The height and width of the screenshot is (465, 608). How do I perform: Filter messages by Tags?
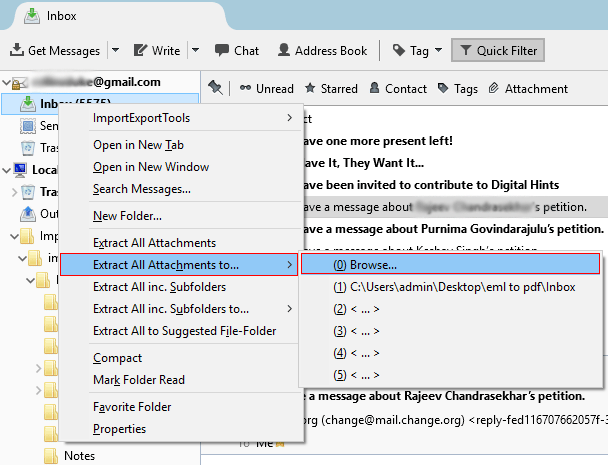click(x=457, y=88)
